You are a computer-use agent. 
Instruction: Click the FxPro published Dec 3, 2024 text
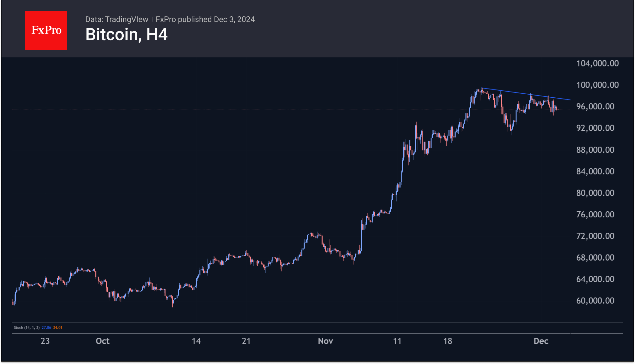[x=205, y=19]
